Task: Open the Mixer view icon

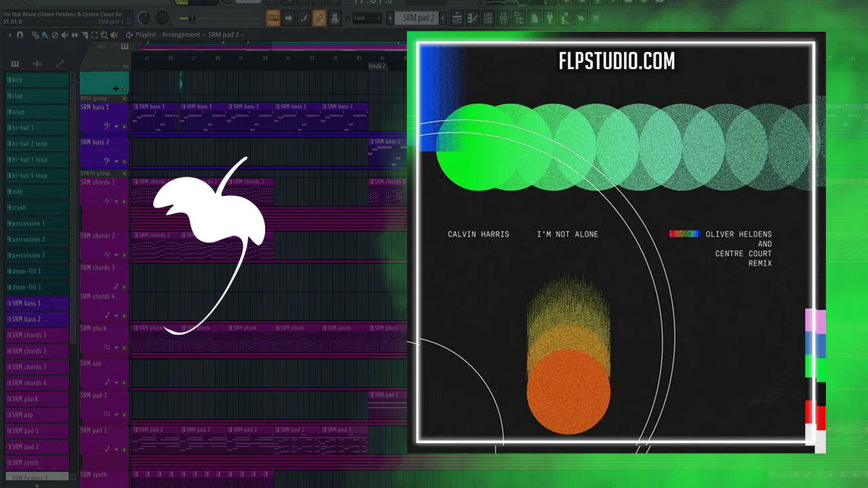Action: click(503, 18)
